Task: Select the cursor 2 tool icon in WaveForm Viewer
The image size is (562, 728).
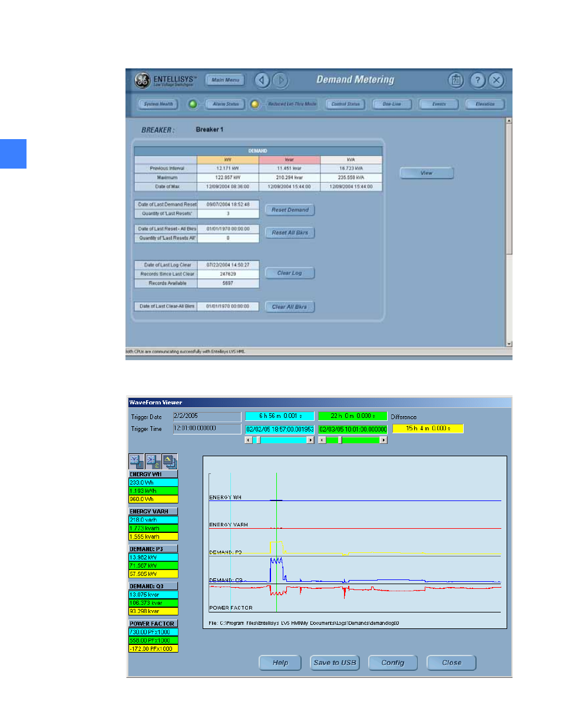Action: click(x=153, y=461)
